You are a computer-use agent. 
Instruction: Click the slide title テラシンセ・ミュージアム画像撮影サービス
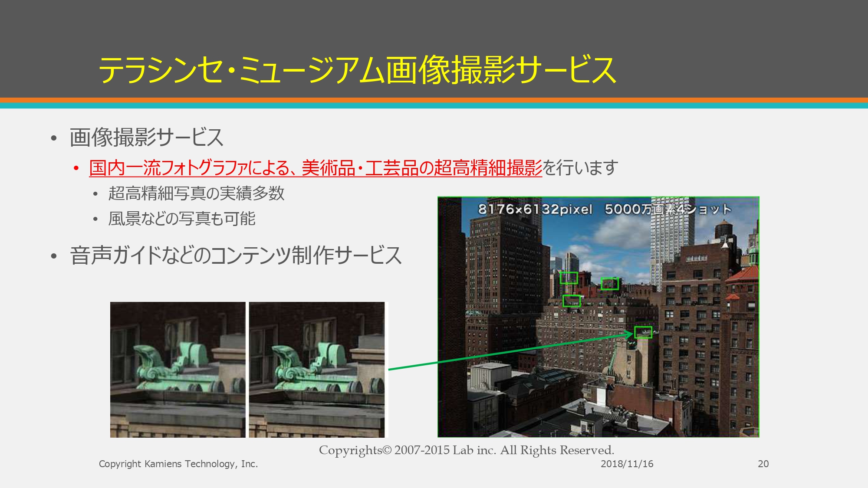point(357,69)
